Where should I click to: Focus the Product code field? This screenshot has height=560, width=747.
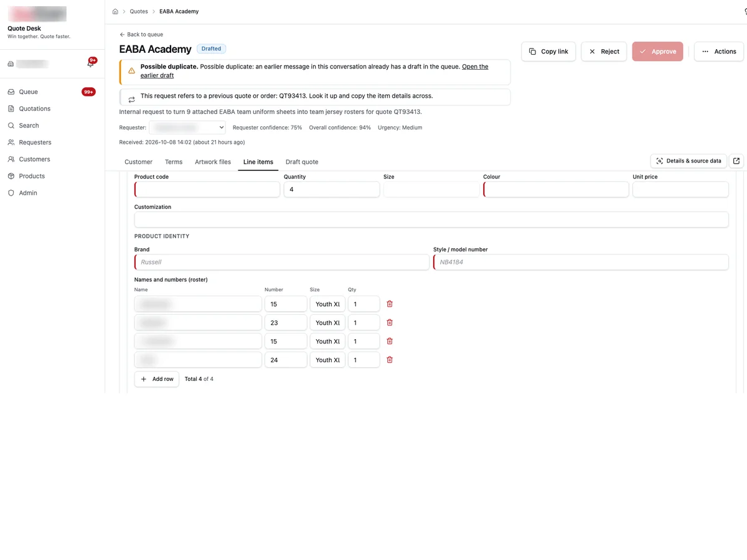click(x=207, y=189)
